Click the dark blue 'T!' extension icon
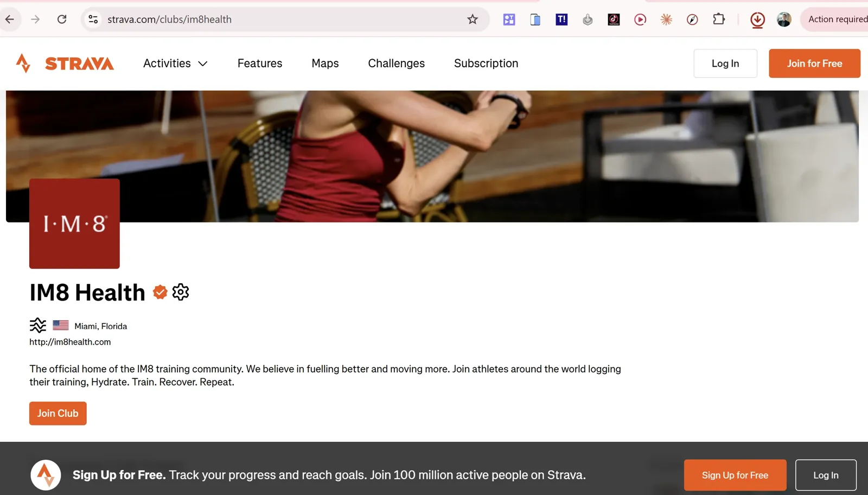Viewport: 868px width, 495px height. pos(561,20)
